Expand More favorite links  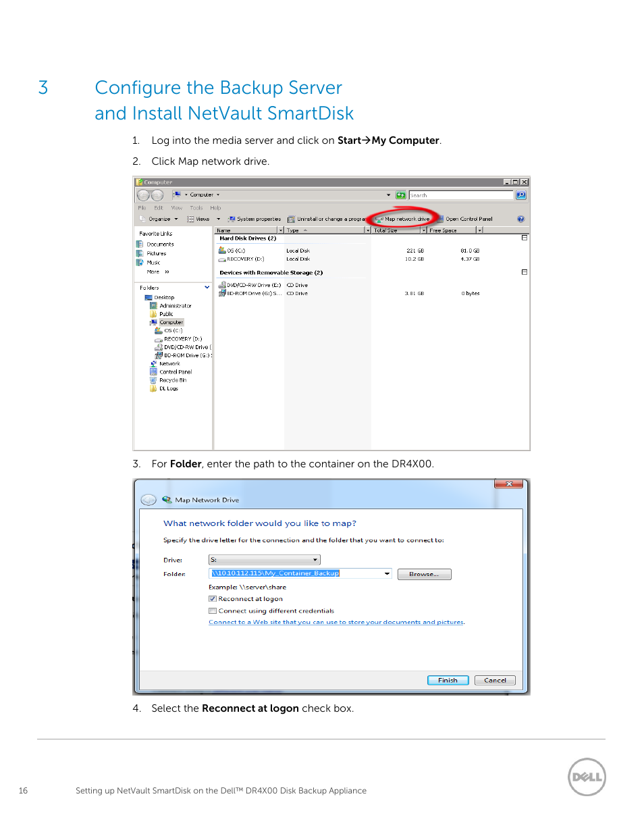(158, 271)
